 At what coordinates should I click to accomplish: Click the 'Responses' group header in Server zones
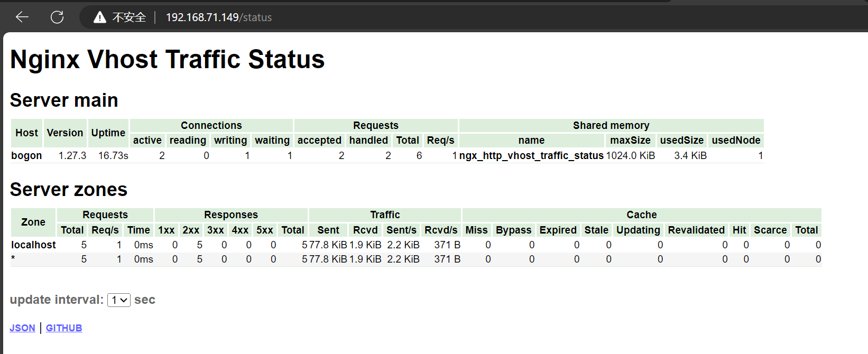click(x=231, y=215)
